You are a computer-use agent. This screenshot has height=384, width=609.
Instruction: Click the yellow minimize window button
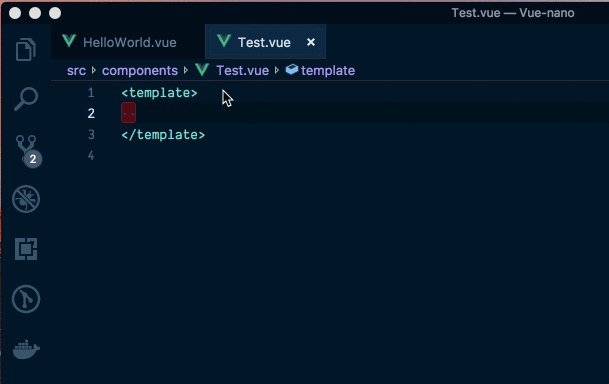35,13
